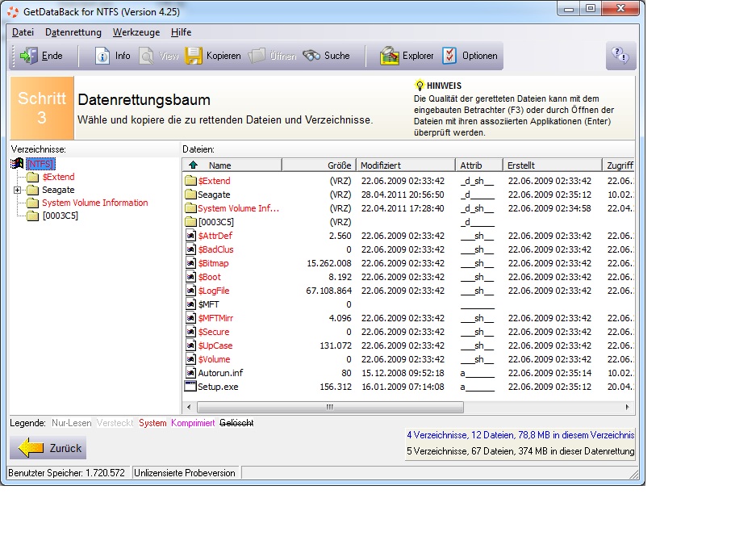Select $Extend in the directory tree
The width and height of the screenshot is (756, 536).
click(x=58, y=177)
